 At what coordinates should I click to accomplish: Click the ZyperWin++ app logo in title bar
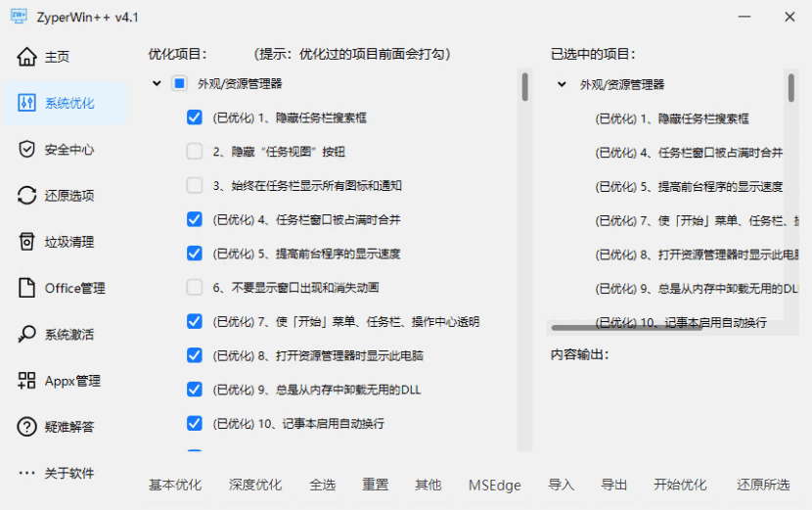(x=19, y=17)
